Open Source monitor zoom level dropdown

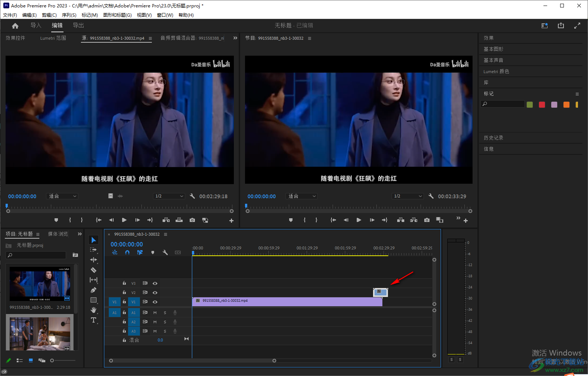pyautogui.click(x=62, y=196)
